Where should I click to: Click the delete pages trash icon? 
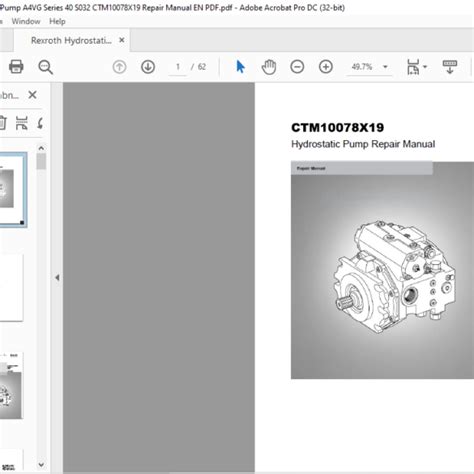[2, 123]
